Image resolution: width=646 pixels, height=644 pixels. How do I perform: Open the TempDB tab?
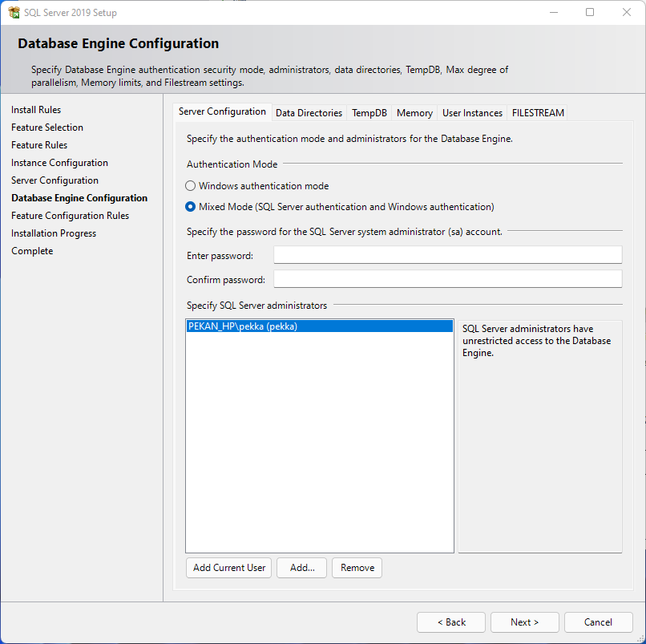point(369,113)
